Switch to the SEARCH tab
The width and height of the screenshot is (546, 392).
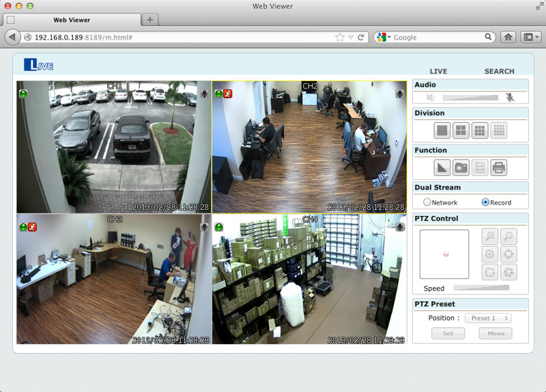click(x=500, y=71)
